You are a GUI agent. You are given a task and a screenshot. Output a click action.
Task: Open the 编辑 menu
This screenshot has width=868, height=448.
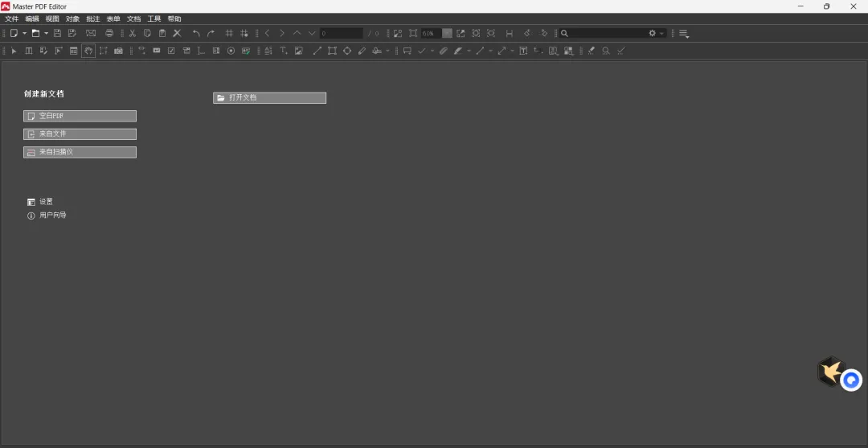coord(32,18)
